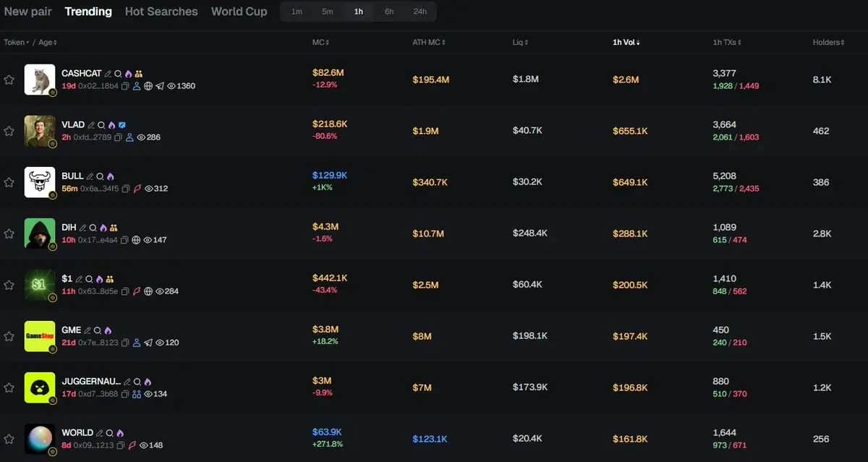Copy the $1 token address icon

125,291
